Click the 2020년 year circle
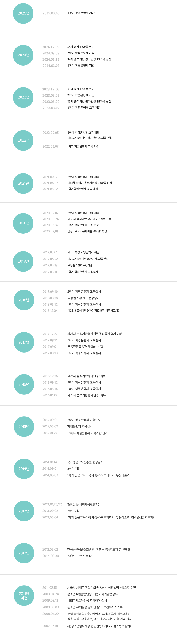This screenshot has width=177, height=644. coord(23,223)
